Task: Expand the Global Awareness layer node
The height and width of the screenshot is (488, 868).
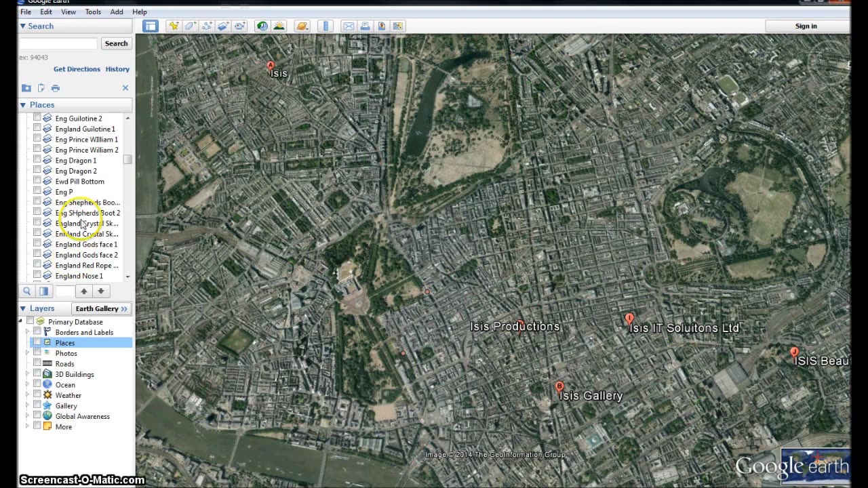Action: click(28, 416)
